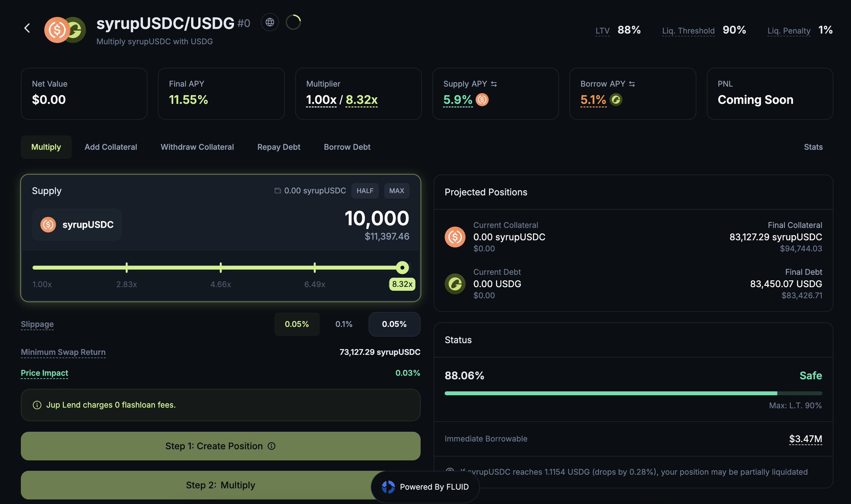Click the wallet balance icon in Supply

[278, 191]
